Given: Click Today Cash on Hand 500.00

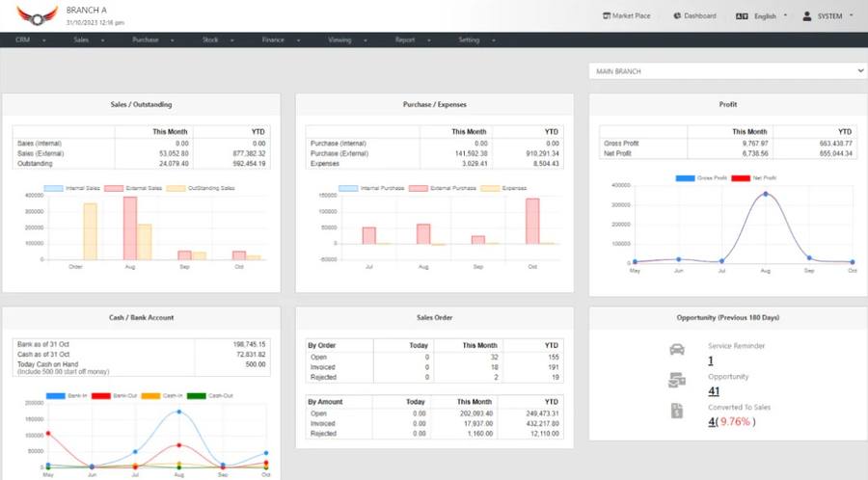Looking at the screenshot, I should (256, 364).
